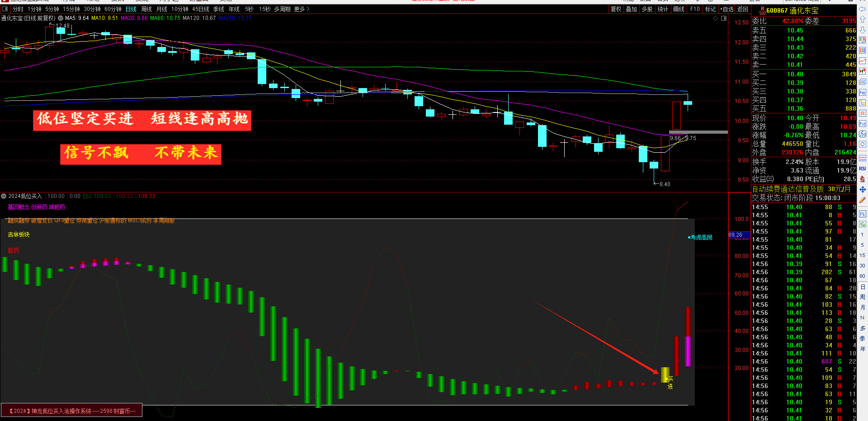Screen dimensions: 868x421
Task: Click the 返回 button
Action: [743, 9]
